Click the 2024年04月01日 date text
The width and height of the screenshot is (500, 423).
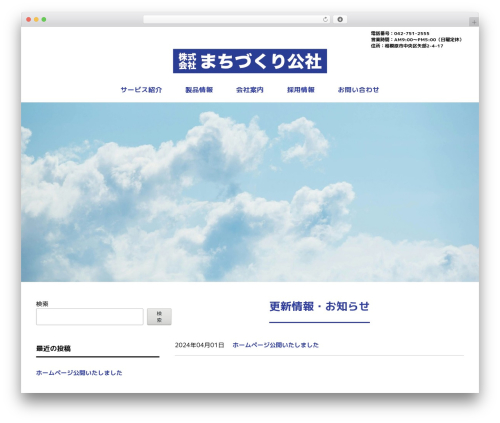(200, 345)
